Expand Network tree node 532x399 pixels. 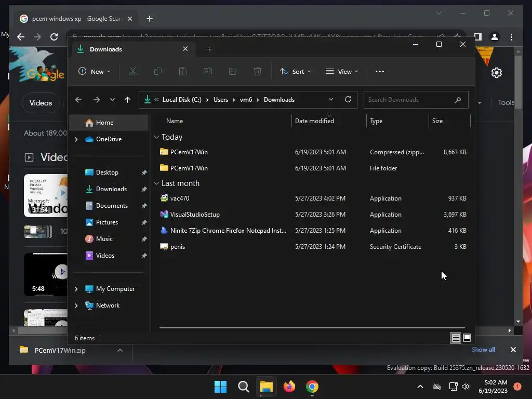[76, 305]
